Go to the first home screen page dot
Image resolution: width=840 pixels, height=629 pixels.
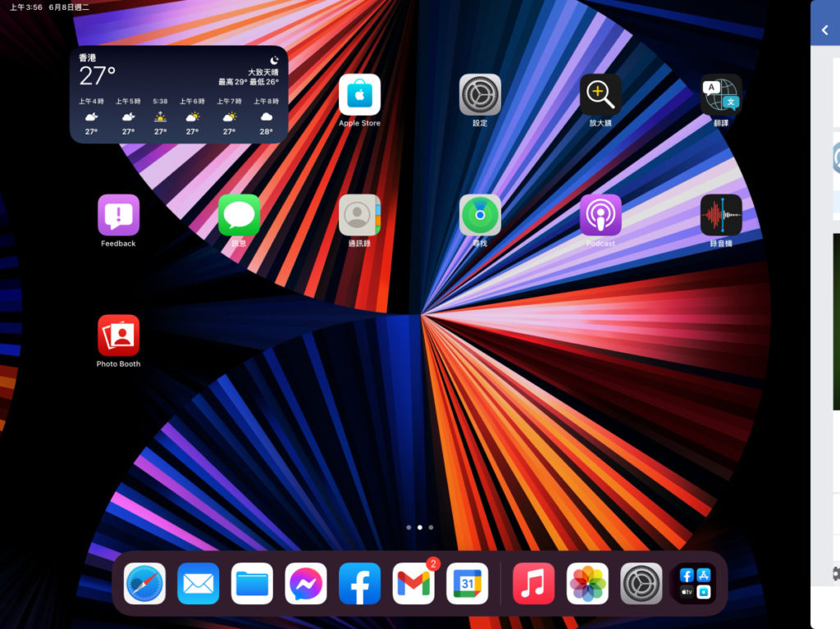(x=409, y=528)
